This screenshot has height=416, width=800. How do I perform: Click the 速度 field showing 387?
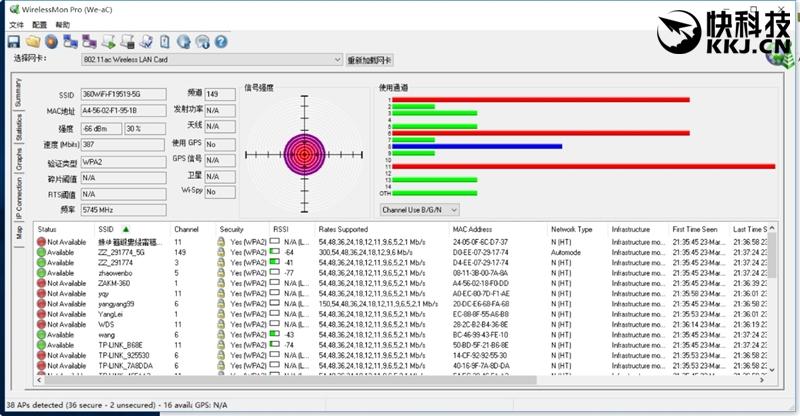click(x=123, y=144)
